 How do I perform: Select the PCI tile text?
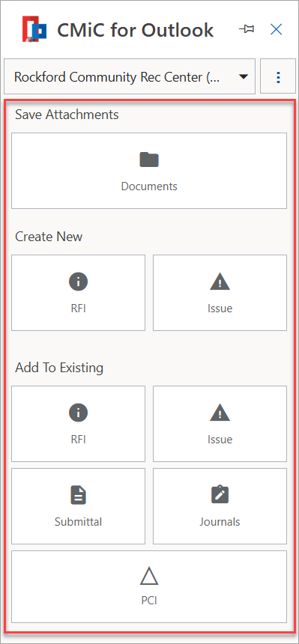point(149,601)
